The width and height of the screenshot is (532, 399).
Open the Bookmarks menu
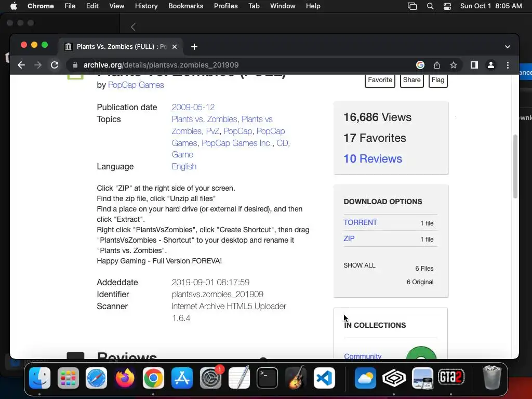186,6
